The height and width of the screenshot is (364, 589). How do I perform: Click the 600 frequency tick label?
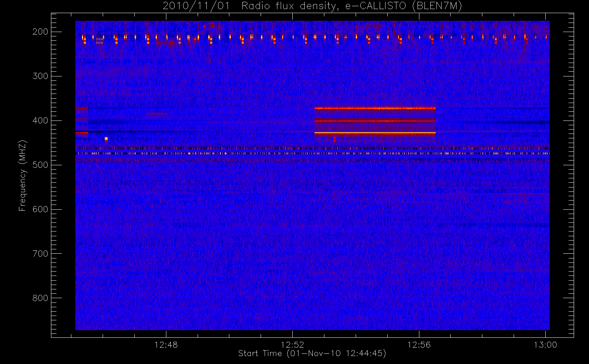pyautogui.click(x=40, y=209)
